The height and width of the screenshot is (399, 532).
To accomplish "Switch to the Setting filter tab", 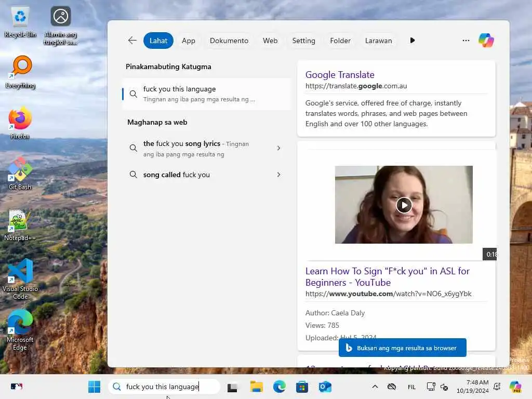I will 303,41.
